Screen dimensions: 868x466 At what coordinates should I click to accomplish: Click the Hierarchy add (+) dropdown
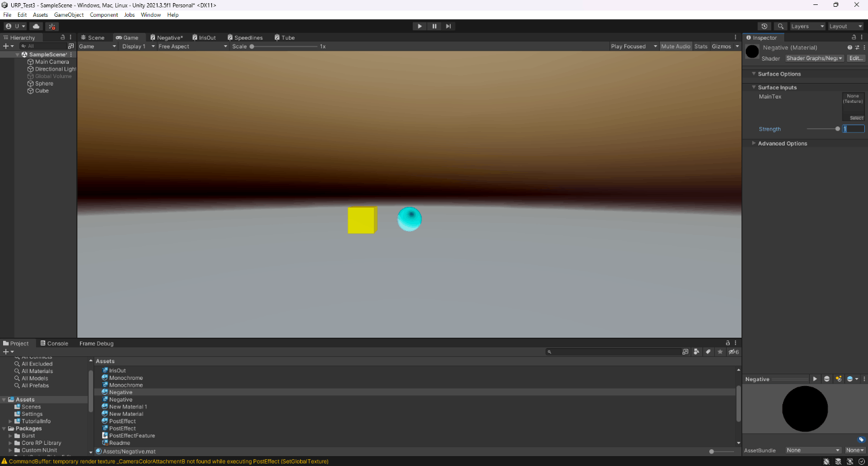(8, 46)
